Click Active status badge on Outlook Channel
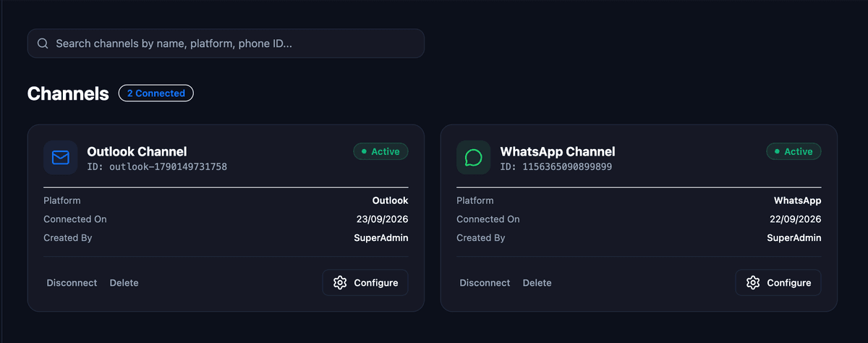Screen dimensions: 868x343 tap(381, 151)
